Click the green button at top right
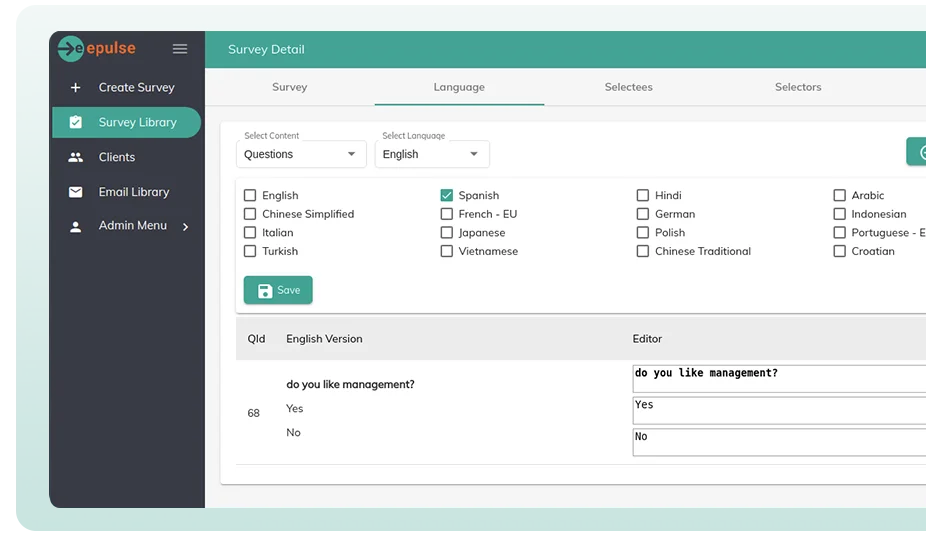The width and height of the screenshot is (926, 536). click(x=916, y=152)
